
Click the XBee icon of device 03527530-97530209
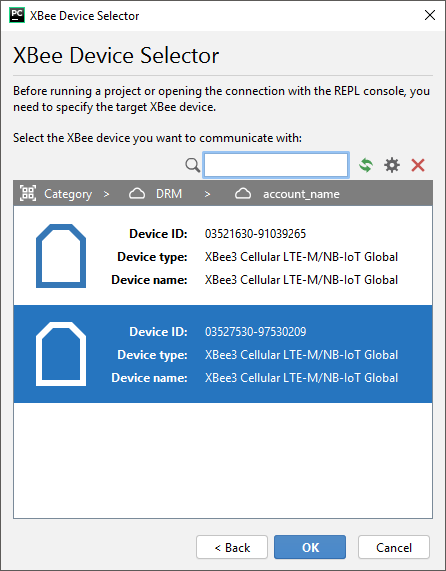coord(61,354)
